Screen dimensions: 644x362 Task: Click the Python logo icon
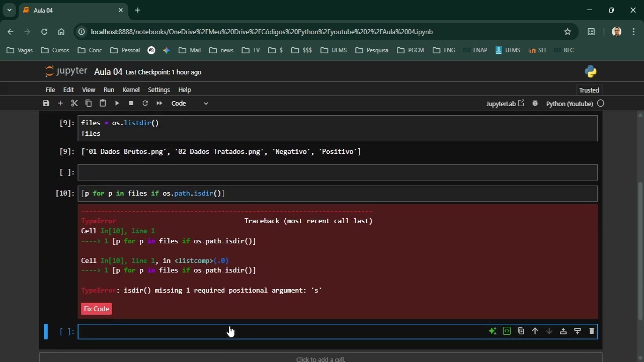pyautogui.click(x=591, y=72)
